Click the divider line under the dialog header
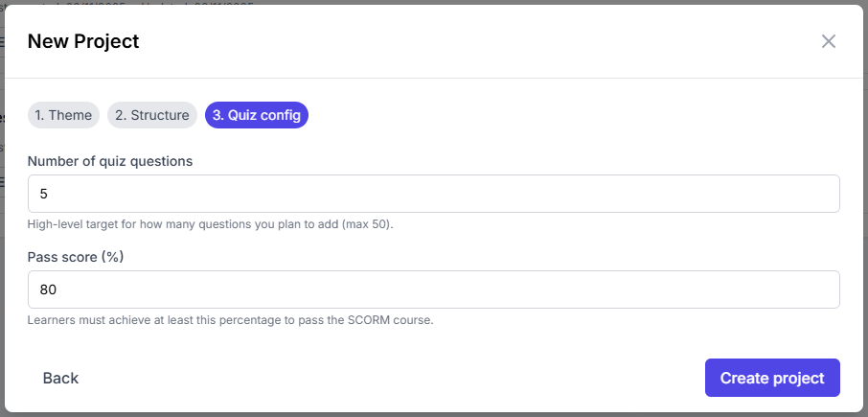The width and height of the screenshot is (868, 417). [433, 78]
